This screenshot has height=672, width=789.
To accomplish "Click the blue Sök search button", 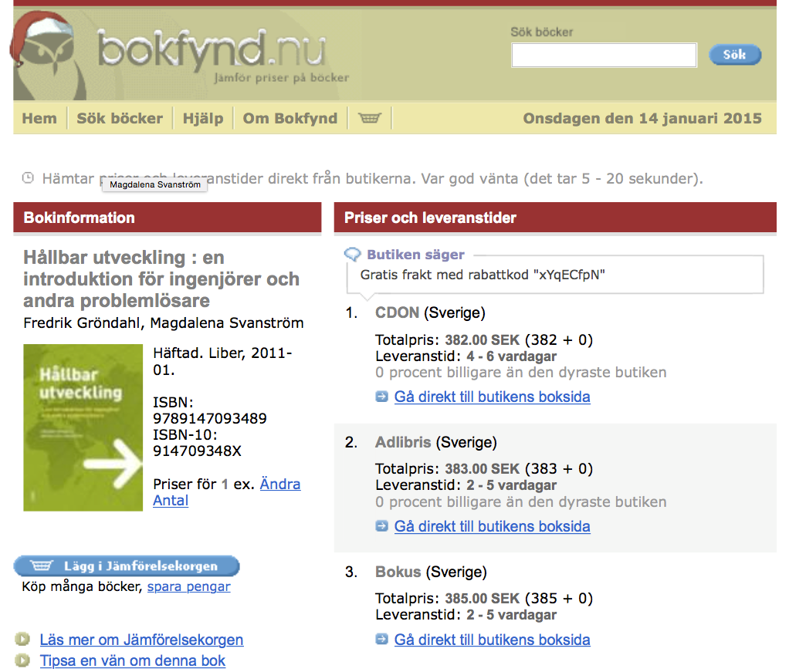I will [x=735, y=55].
